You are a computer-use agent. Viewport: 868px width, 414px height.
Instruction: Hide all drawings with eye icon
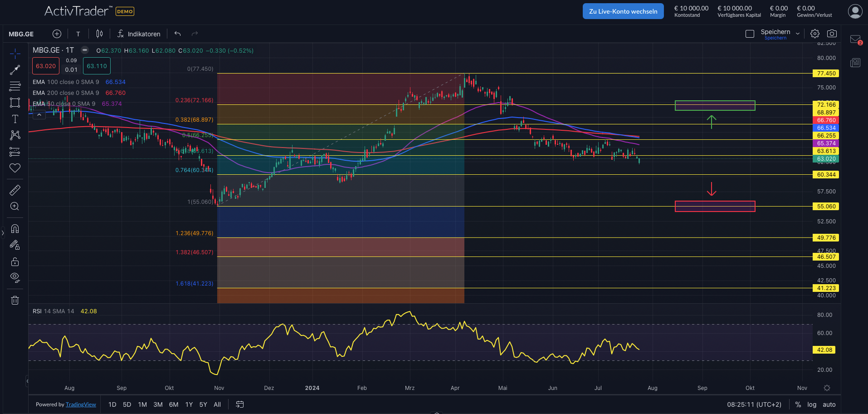(15, 277)
